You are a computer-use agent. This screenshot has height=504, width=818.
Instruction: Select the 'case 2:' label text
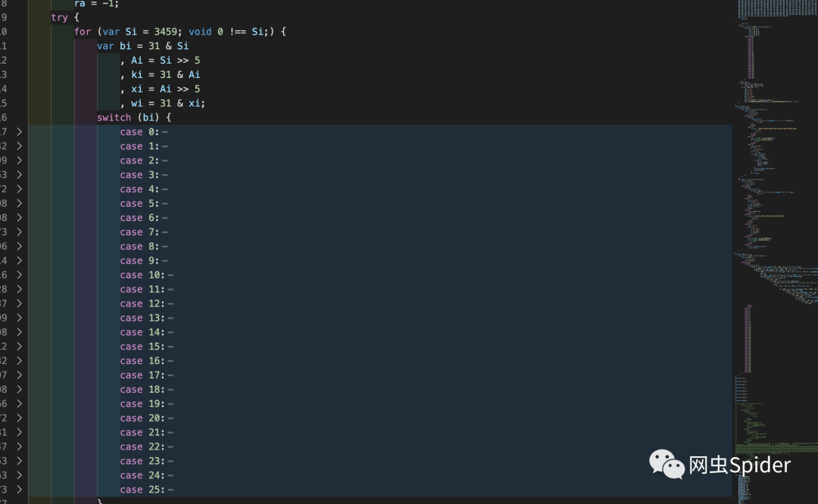[x=139, y=160]
